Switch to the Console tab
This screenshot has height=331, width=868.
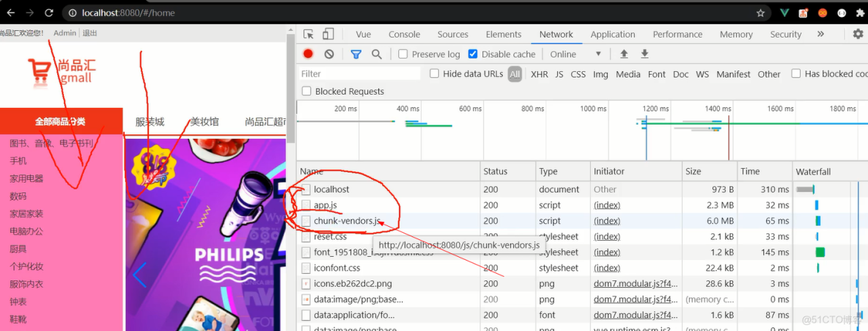(404, 34)
